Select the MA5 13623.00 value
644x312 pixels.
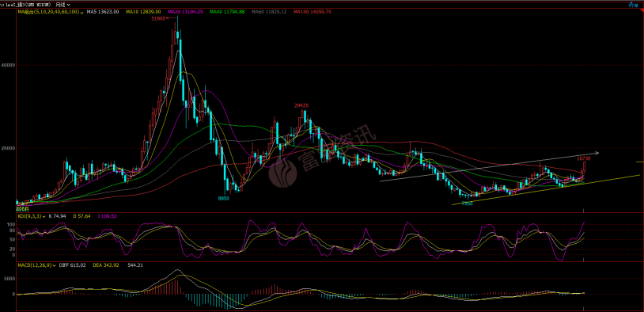pos(103,12)
